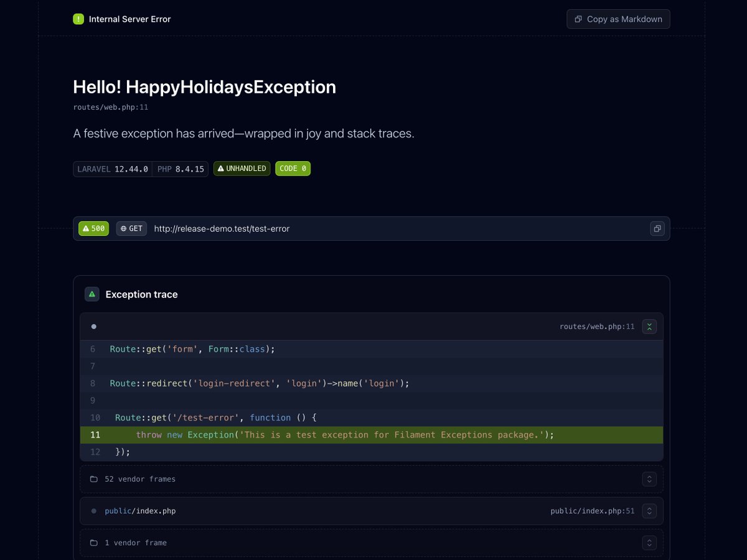The height and width of the screenshot is (560, 747).
Task: Copy the request URL using the copy icon
Action: (x=657, y=229)
